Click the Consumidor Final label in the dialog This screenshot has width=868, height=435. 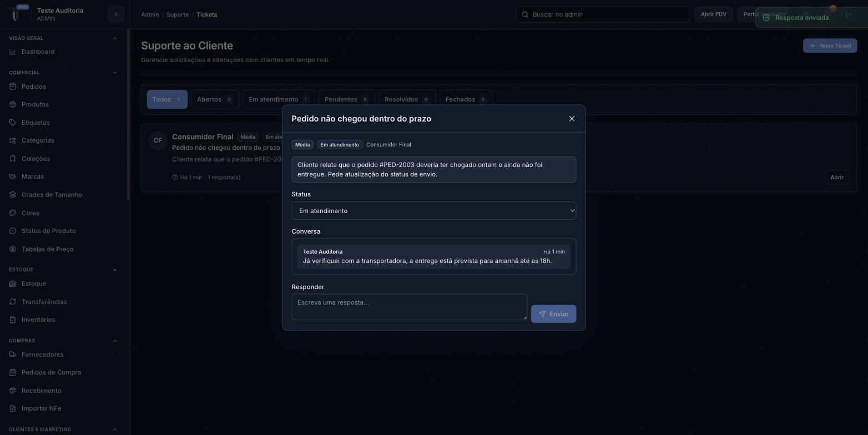(x=388, y=145)
